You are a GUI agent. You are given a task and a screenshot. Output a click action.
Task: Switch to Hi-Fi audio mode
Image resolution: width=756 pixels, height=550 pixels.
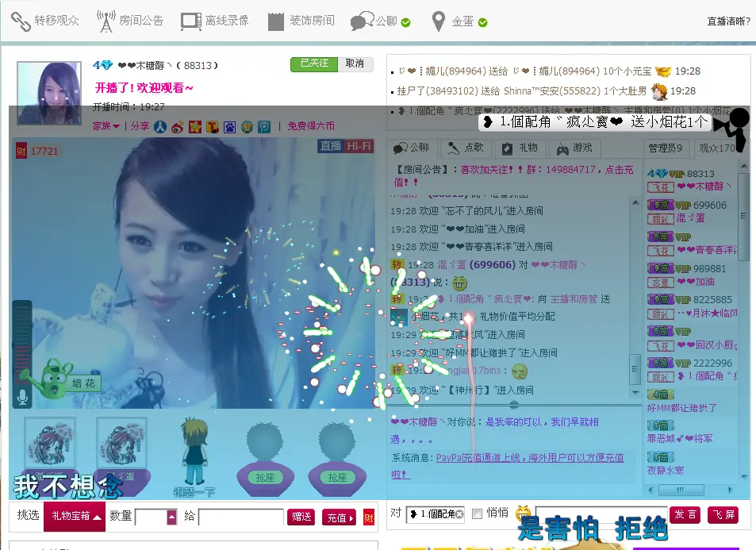(x=359, y=146)
